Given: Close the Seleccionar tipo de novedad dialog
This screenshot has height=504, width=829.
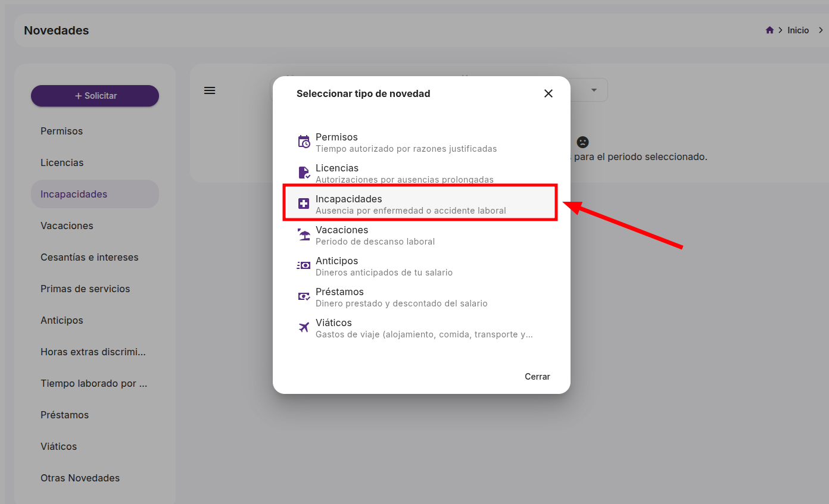Looking at the screenshot, I should pyautogui.click(x=548, y=93).
